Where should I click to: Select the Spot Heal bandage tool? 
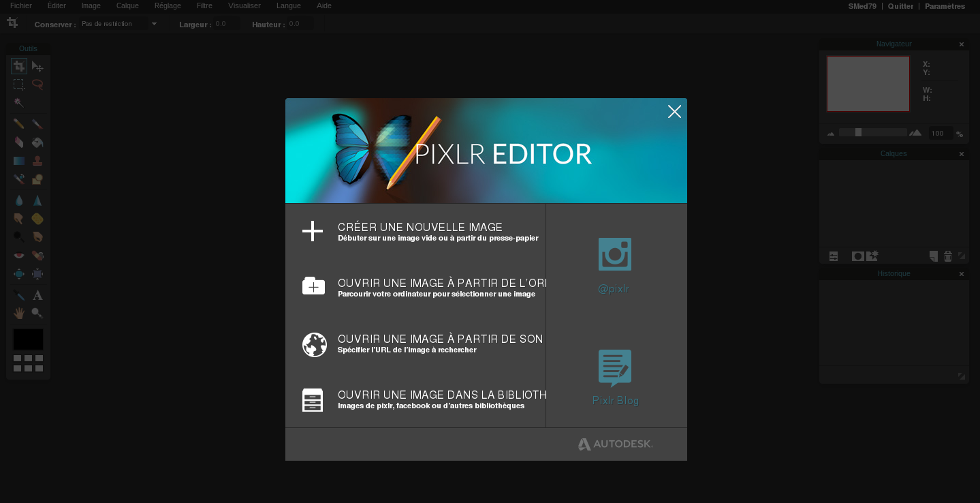coord(37,256)
